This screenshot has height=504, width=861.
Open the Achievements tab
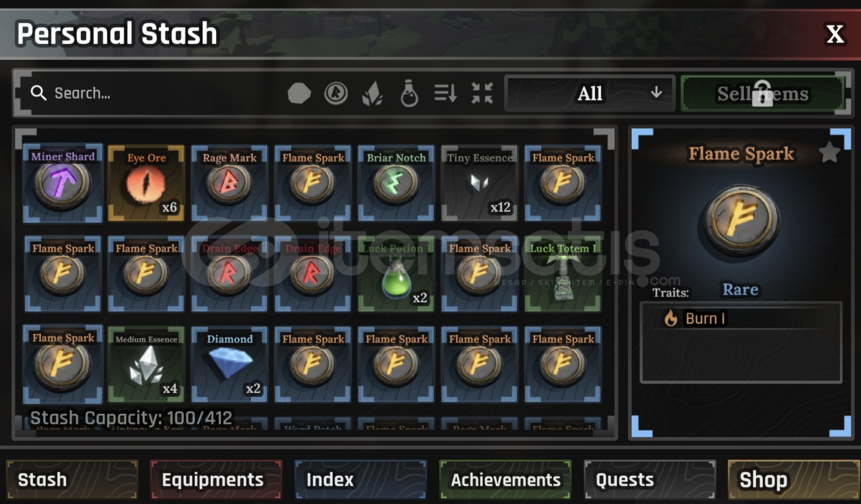point(505,480)
